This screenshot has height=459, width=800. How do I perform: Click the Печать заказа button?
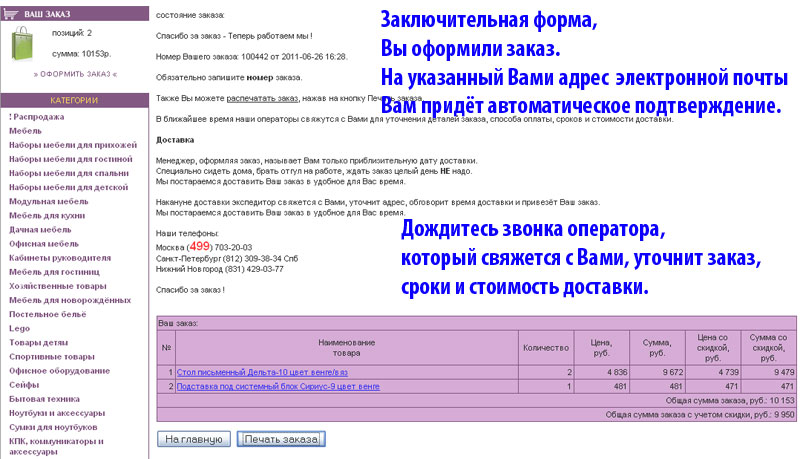(x=281, y=439)
